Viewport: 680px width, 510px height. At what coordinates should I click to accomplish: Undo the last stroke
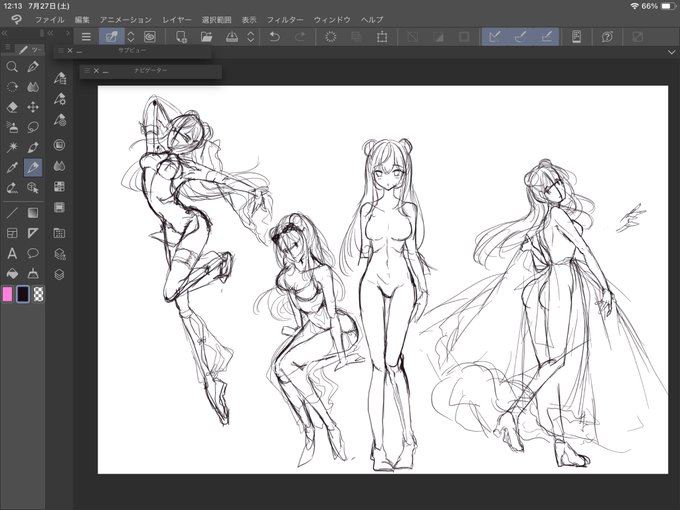(x=274, y=37)
